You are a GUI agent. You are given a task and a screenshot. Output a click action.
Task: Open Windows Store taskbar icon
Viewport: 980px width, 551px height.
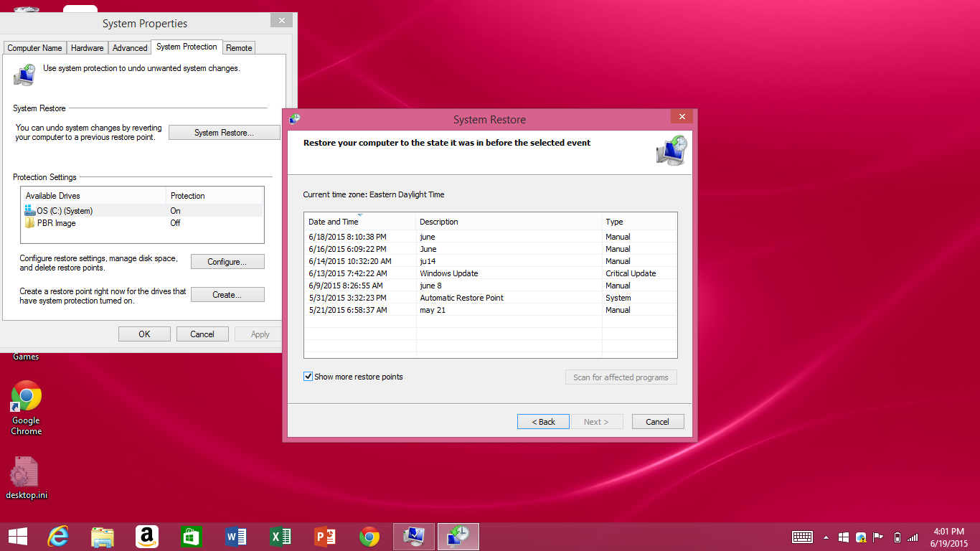point(192,536)
